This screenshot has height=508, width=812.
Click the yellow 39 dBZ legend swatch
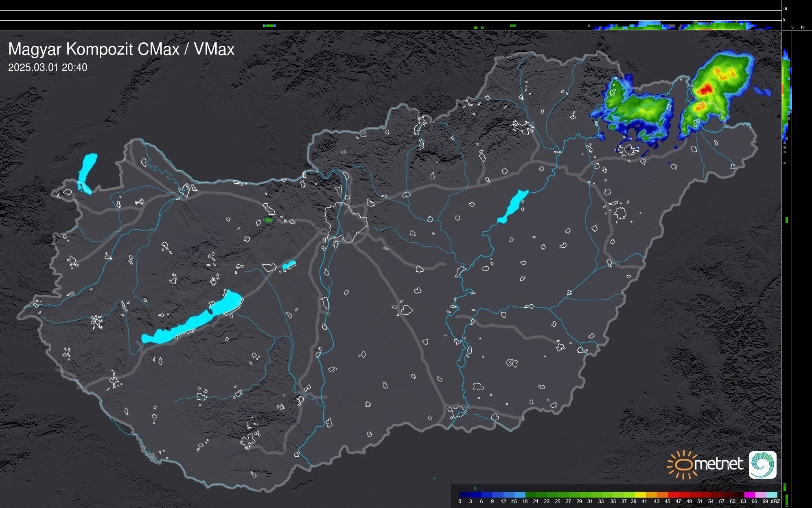point(640,495)
